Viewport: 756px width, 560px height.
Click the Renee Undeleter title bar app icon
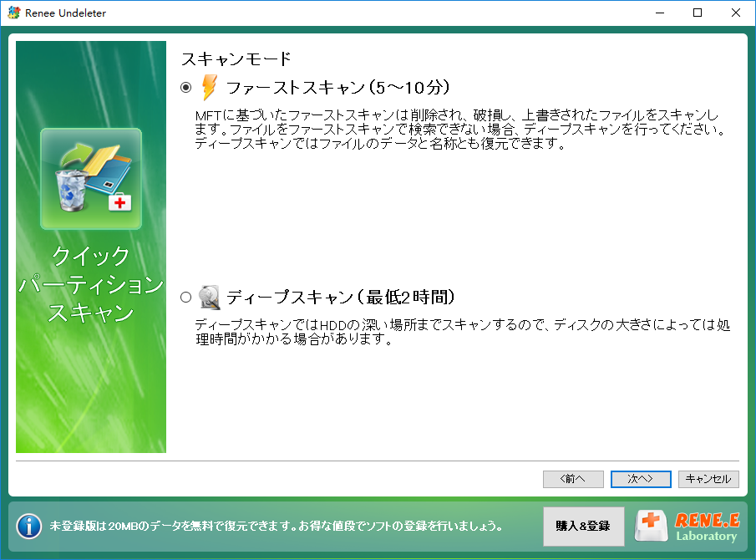click(x=14, y=13)
